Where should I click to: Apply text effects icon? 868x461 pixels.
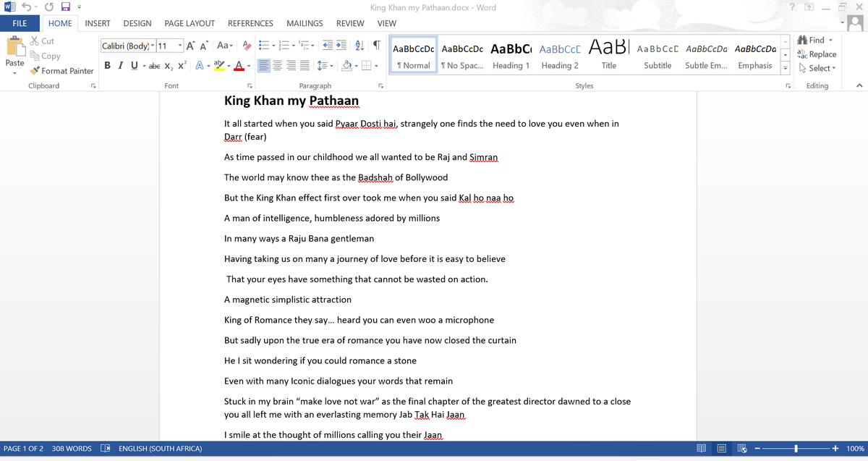200,66
